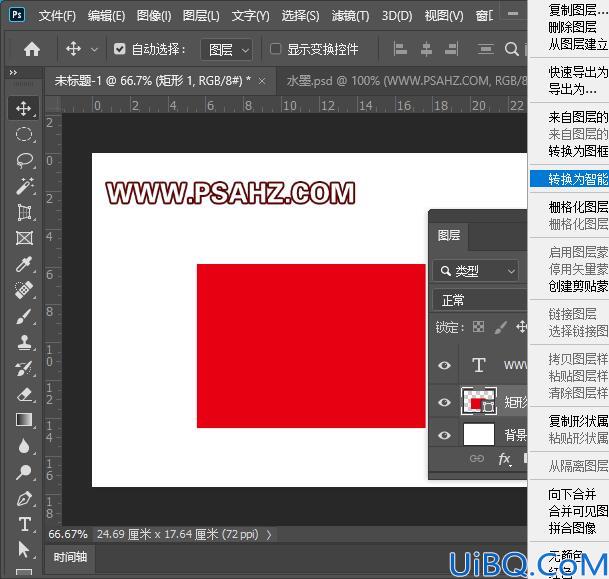This screenshot has height=579, width=609.
Task: Open the 正常 blend mode dropdown
Action: coord(480,300)
